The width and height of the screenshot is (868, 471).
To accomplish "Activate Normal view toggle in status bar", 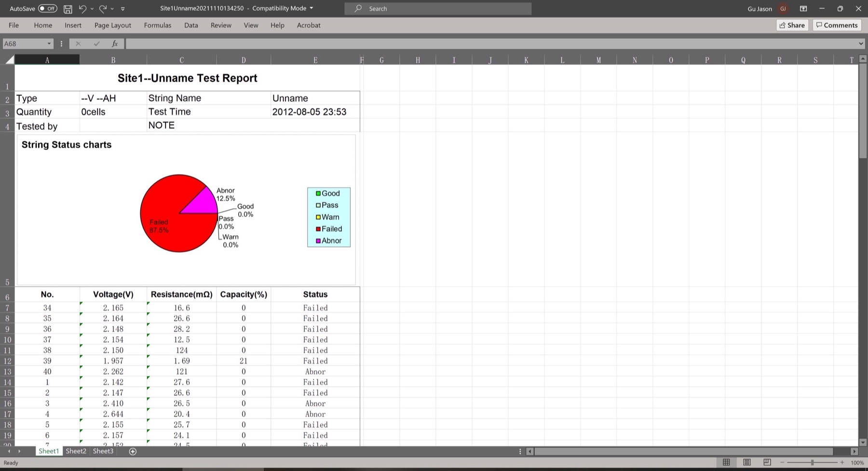I will point(727,462).
